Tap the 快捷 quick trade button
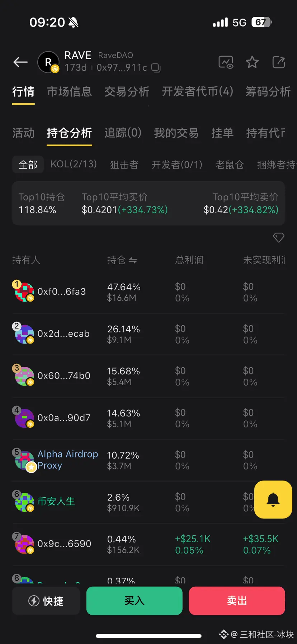Viewport: 297px width, 644px height. click(x=46, y=601)
